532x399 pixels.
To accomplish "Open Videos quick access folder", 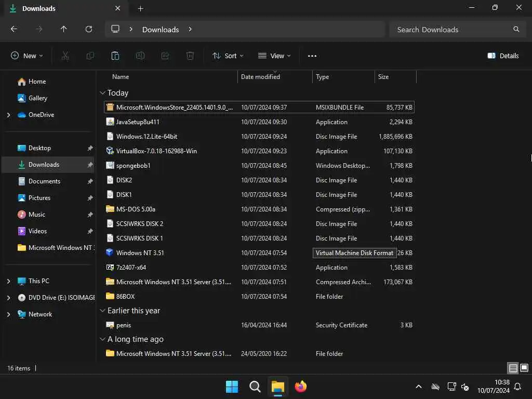I will click(x=48, y=231).
